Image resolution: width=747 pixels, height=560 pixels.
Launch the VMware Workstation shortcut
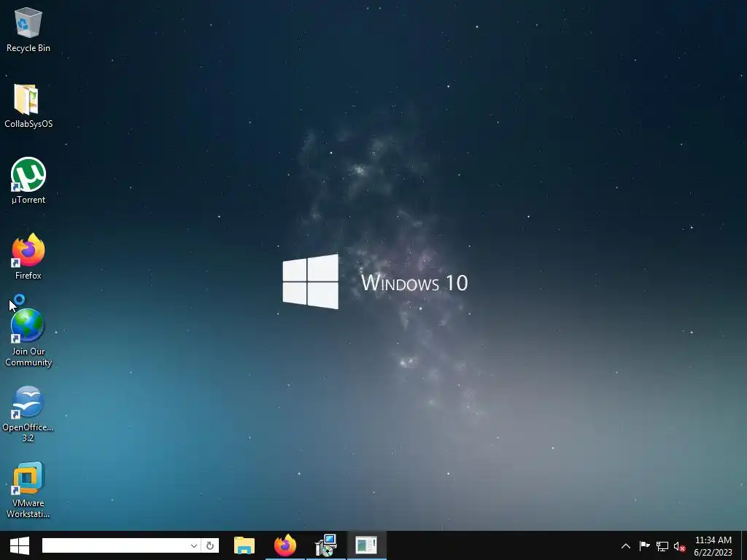[28, 489]
